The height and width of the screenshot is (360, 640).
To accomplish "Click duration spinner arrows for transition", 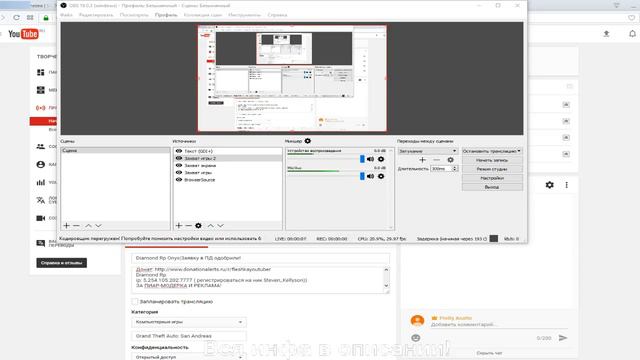I will coord(455,169).
